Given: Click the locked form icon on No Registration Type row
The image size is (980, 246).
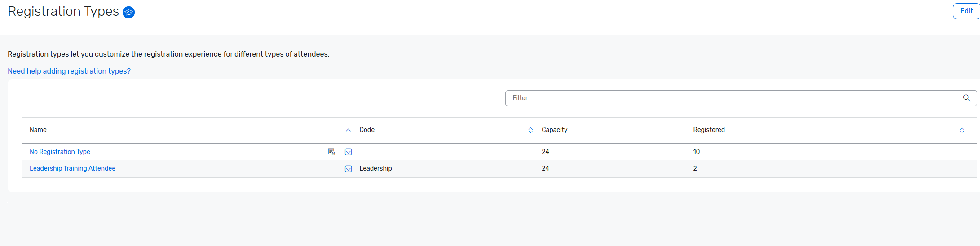Looking at the screenshot, I should coord(331,152).
